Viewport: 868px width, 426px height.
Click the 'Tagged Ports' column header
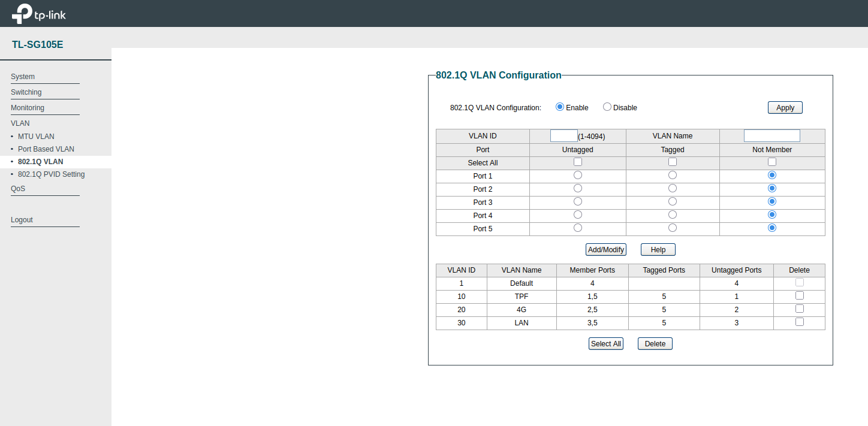click(664, 270)
